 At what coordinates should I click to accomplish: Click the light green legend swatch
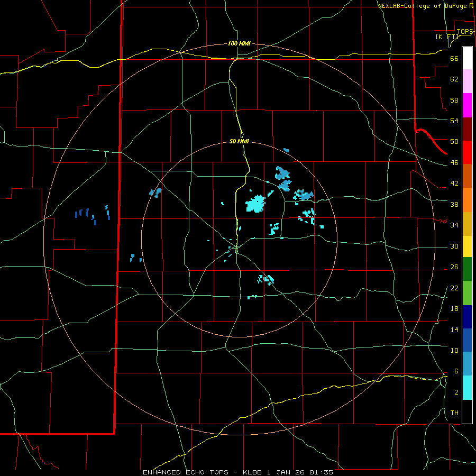[467, 293]
